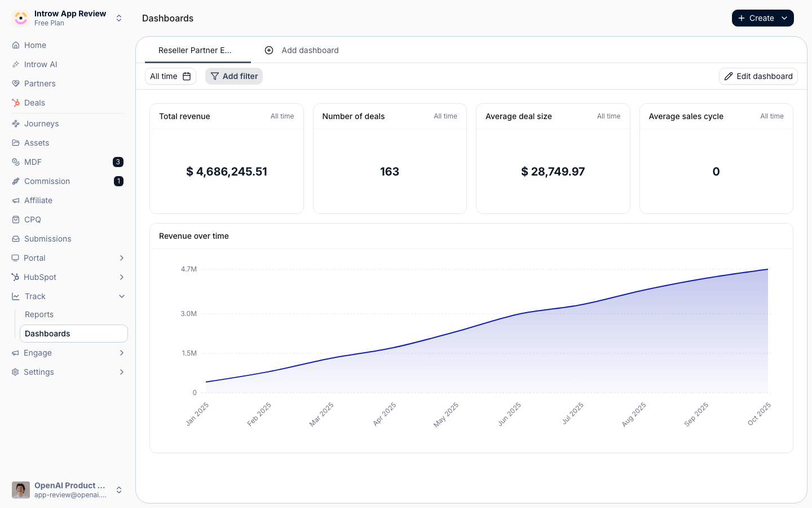Expand the Settings submenu chevron
Screen dimensions: 812x508
(x=122, y=372)
